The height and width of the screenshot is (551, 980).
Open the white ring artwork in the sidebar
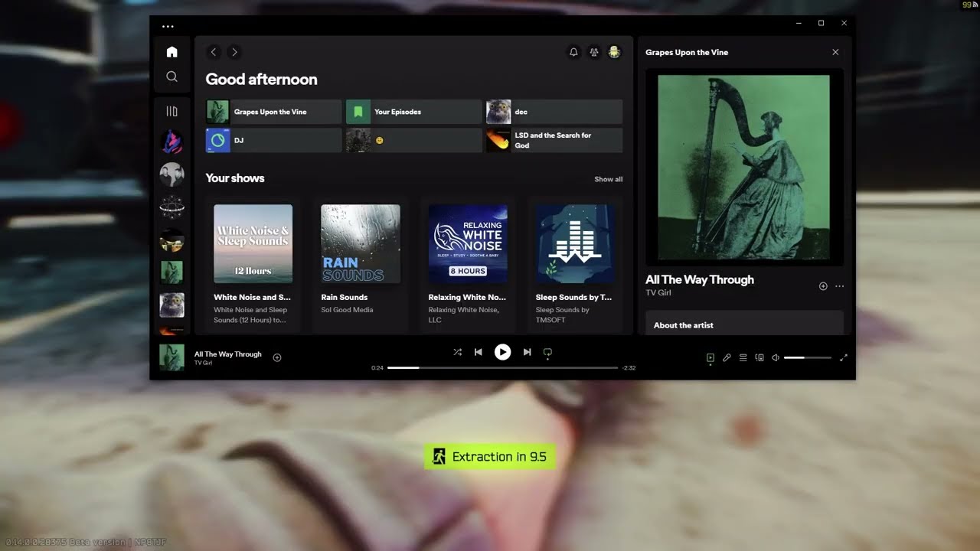tap(171, 207)
